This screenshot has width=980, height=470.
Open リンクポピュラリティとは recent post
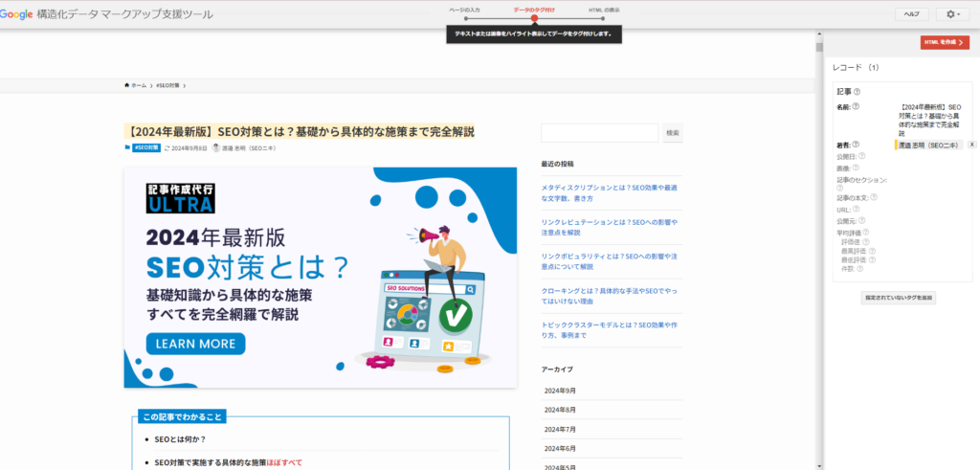(610, 261)
